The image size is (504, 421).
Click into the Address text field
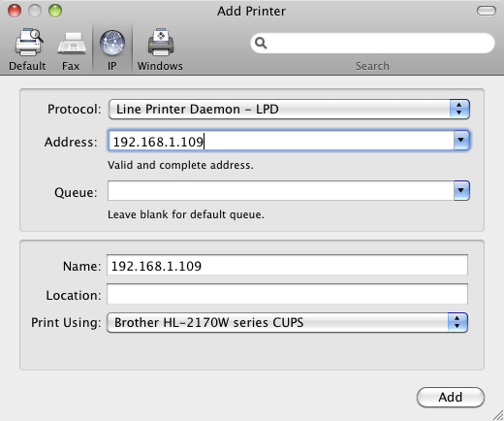281,141
